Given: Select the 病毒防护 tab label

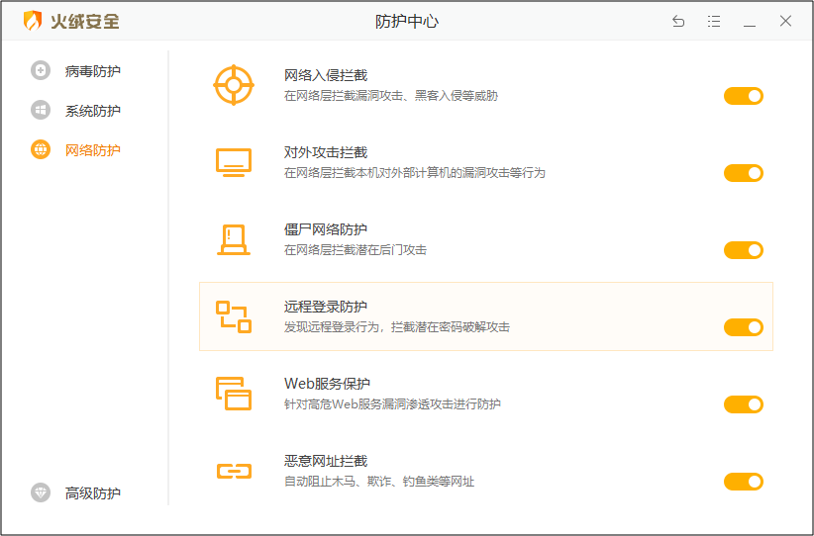Looking at the screenshot, I should click(x=93, y=71).
